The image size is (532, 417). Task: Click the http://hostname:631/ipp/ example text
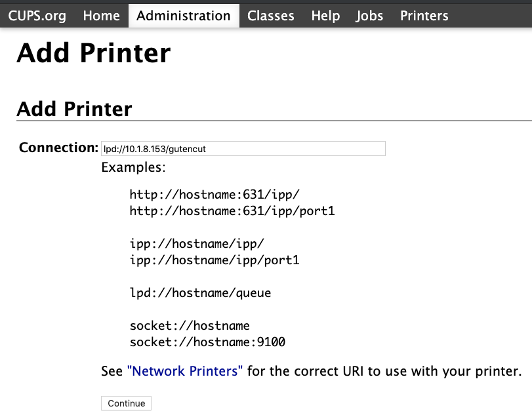point(215,195)
